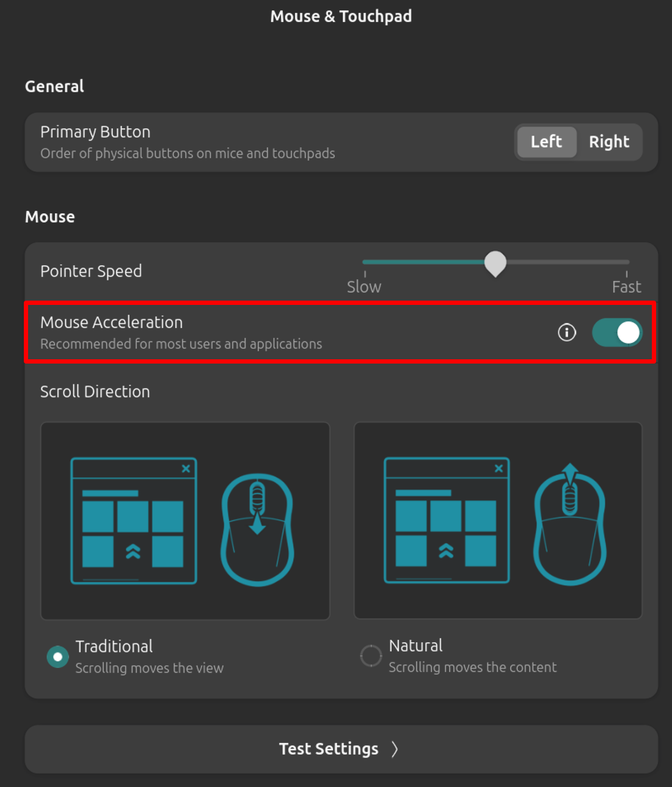Click the Primary Button label

pyautogui.click(x=95, y=132)
